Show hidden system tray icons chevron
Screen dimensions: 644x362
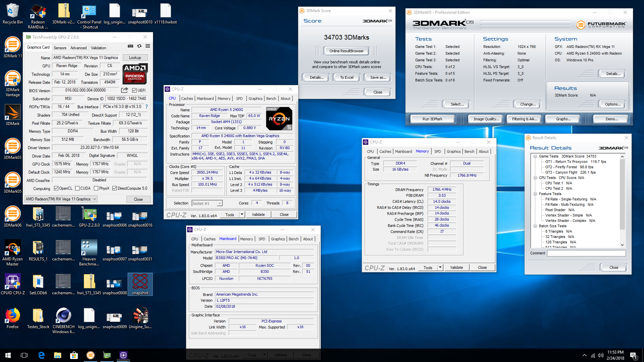tap(585, 355)
